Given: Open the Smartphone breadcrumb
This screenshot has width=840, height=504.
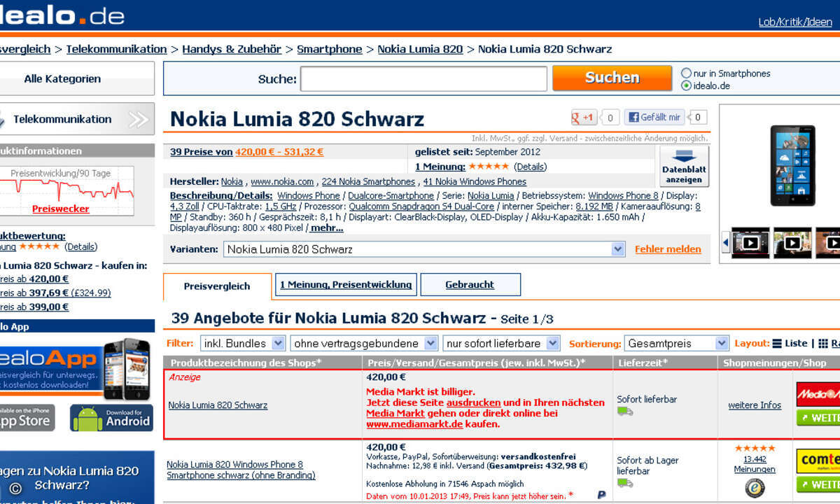Looking at the screenshot, I should point(330,49).
